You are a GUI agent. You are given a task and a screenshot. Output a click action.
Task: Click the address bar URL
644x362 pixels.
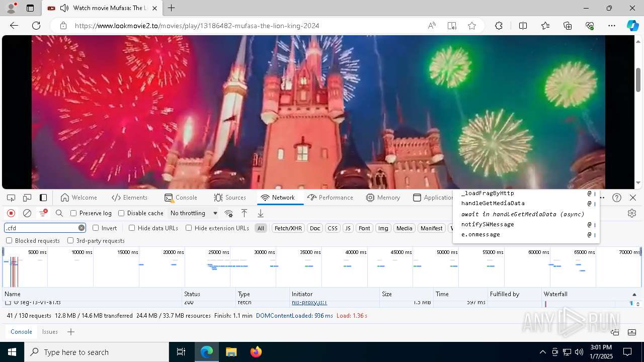197,26
